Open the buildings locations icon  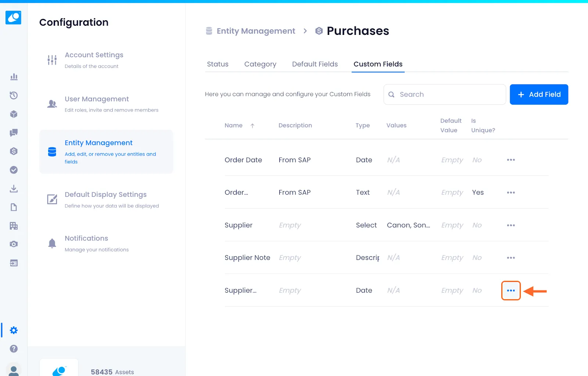pos(14,226)
